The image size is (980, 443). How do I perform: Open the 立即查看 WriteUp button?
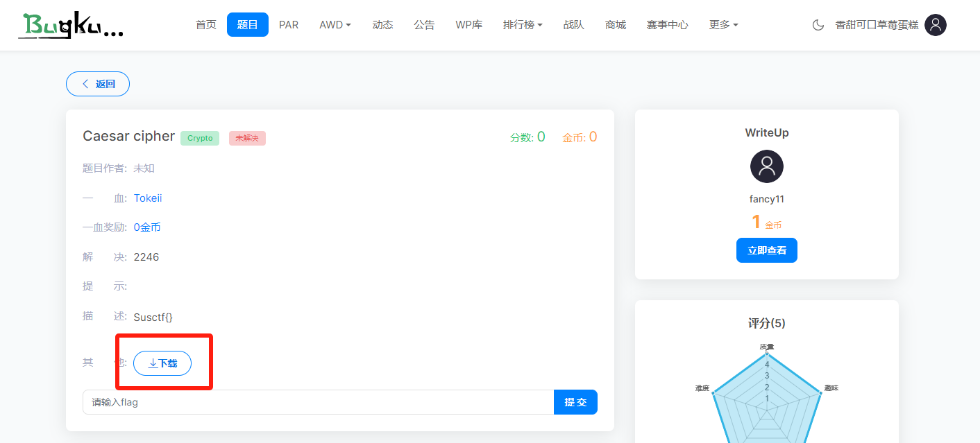[766, 250]
